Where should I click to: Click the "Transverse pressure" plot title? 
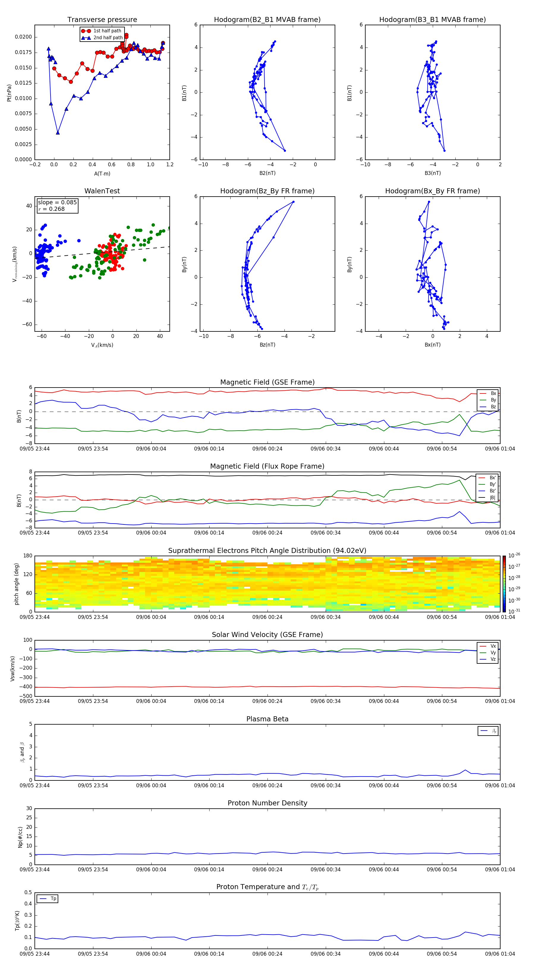(x=102, y=20)
